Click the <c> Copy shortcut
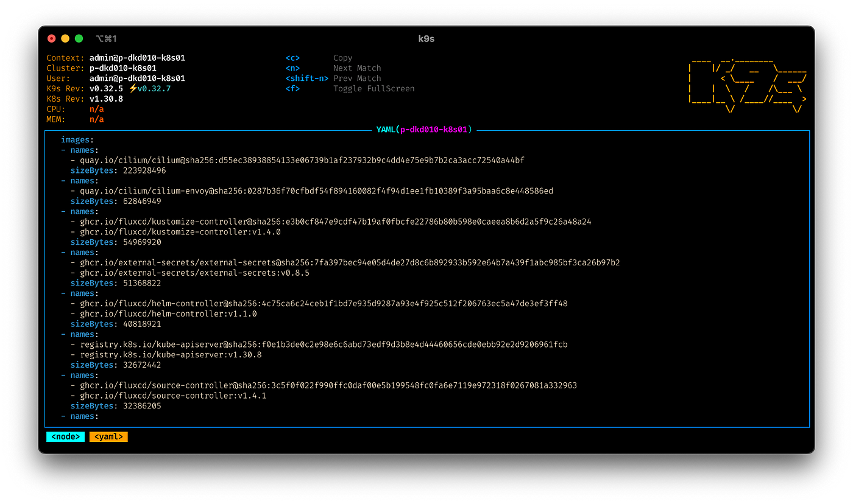The height and width of the screenshot is (504, 853). click(319, 58)
